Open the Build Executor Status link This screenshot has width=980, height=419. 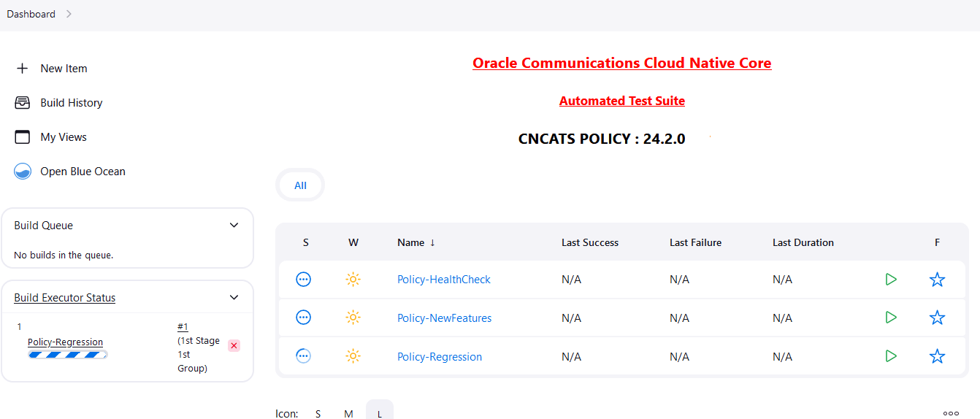pos(65,298)
